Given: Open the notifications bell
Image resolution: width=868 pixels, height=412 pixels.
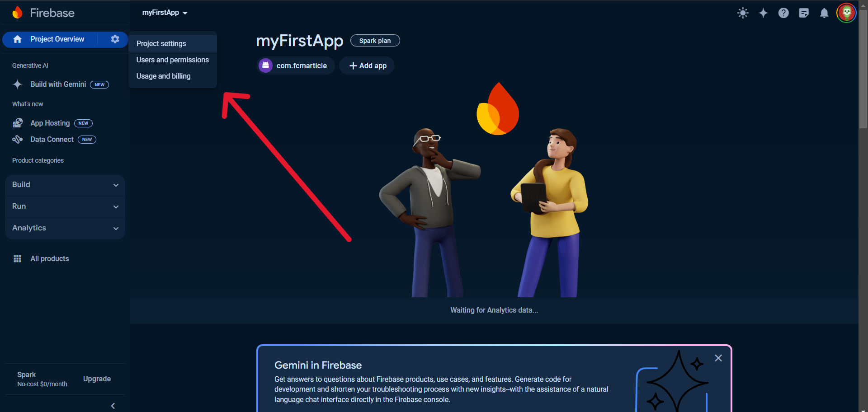Looking at the screenshot, I should (824, 13).
